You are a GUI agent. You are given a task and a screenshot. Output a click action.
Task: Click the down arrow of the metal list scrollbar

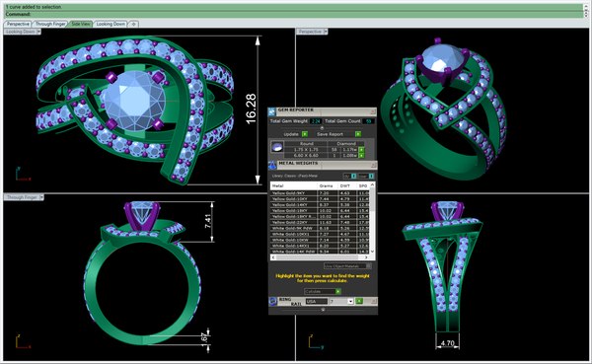pos(372,252)
